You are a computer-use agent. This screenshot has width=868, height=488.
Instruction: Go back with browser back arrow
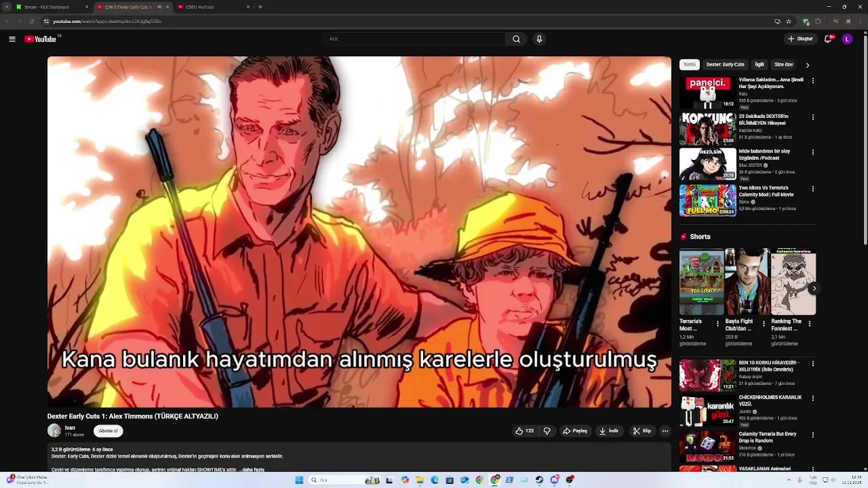point(7,21)
